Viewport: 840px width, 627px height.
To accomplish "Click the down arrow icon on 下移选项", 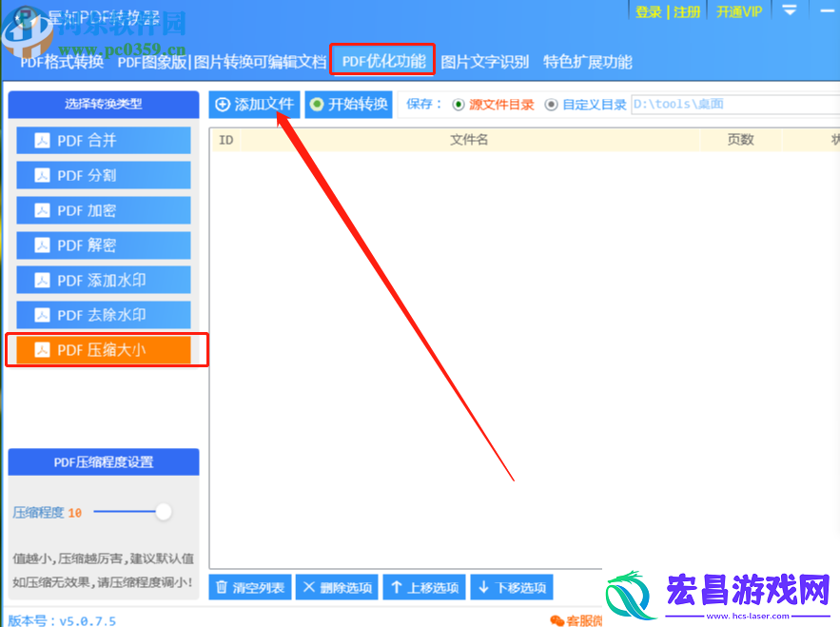I will click(484, 587).
